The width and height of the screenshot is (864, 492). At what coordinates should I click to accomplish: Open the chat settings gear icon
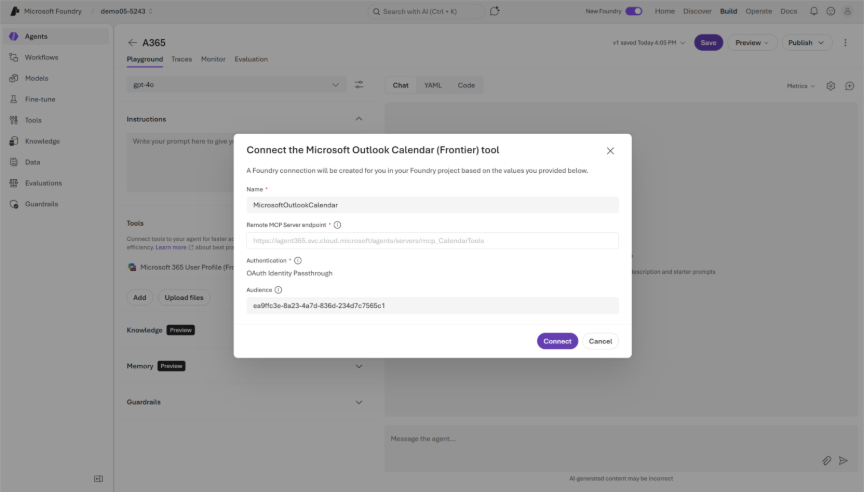(830, 86)
